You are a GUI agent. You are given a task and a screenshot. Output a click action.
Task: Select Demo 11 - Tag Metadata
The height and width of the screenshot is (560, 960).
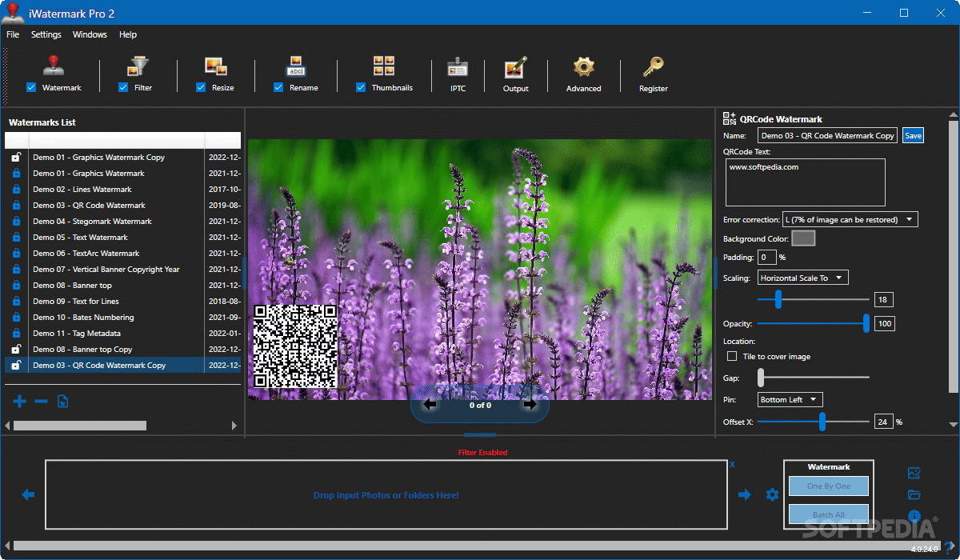(x=123, y=334)
